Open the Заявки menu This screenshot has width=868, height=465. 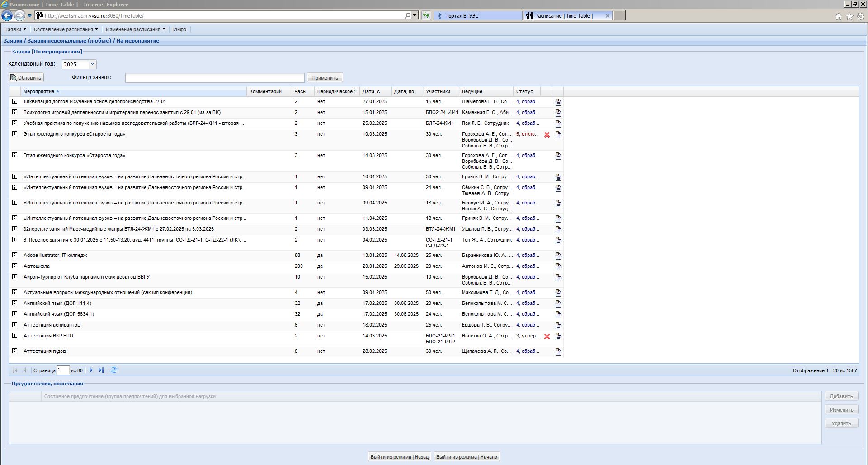point(15,29)
